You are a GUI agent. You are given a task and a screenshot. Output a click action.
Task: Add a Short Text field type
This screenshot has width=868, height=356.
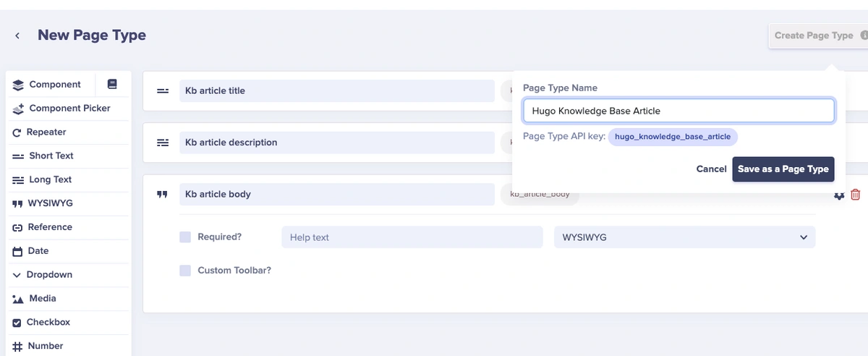click(51, 156)
